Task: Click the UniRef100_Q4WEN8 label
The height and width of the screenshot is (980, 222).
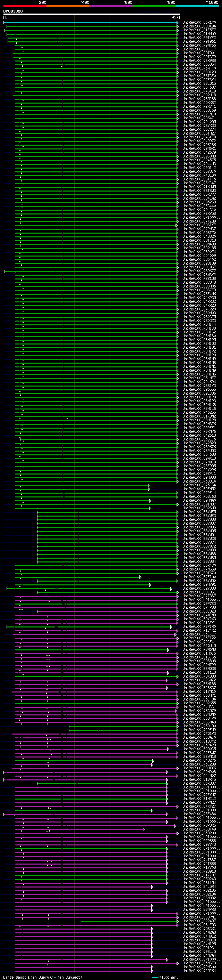Action: pyautogui.click(x=199, y=615)
